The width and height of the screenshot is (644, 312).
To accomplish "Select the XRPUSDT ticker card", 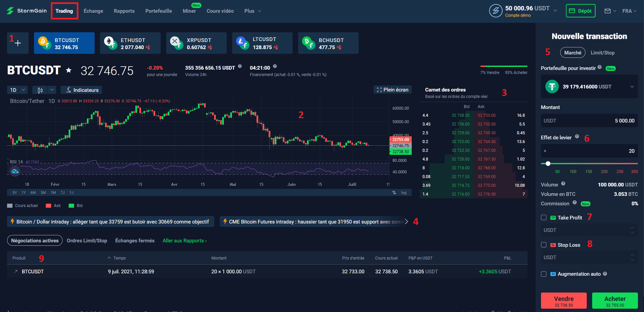I will [196, 43].
